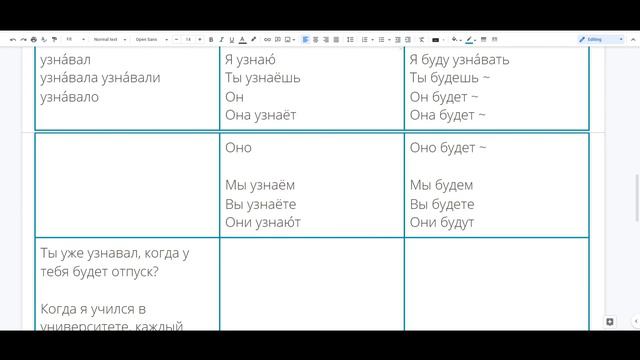
Task: Decrease the indent
Action: [x=398, y=40]
